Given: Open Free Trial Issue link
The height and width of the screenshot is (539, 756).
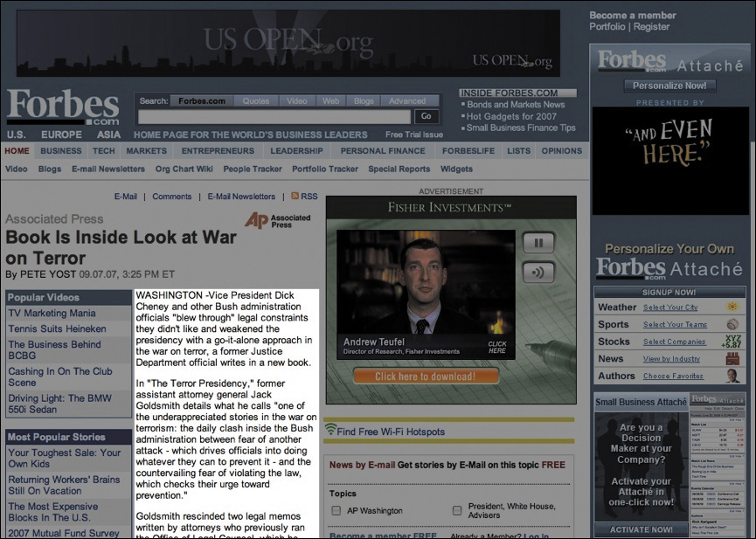Looking at the screenshot, I should click(x=414, y=135).
